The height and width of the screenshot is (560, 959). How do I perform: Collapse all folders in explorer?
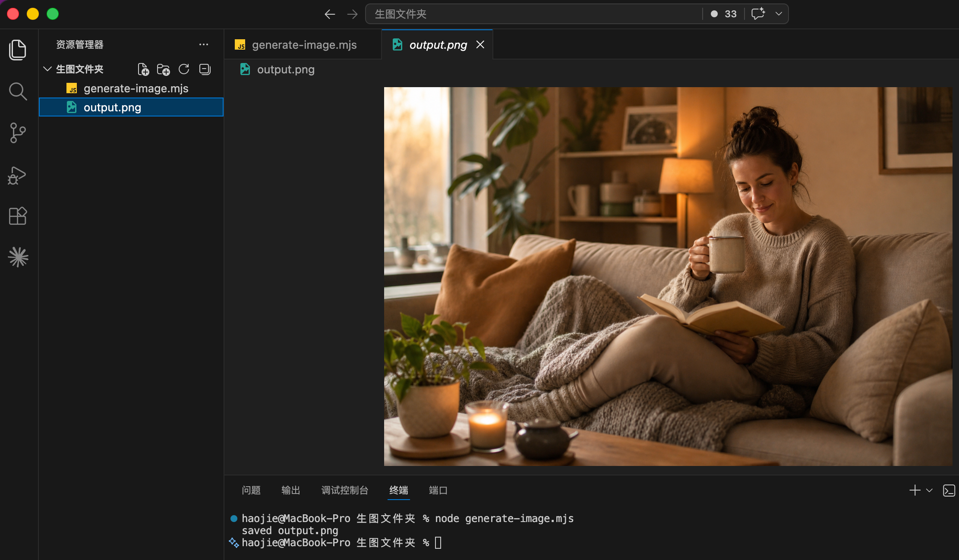(205, 69)
